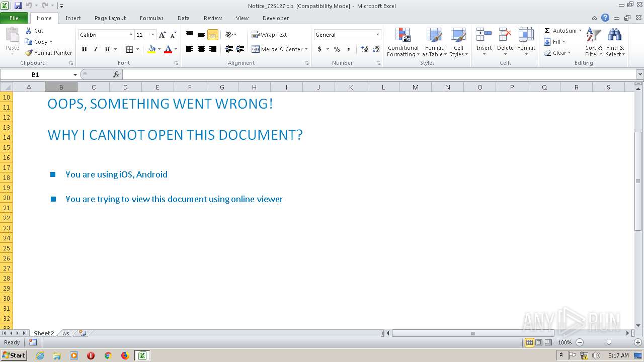The height and width of the screenshot is (362, 644).
Task: Click Increase Indent icon
Action: [x=240, y=49]
